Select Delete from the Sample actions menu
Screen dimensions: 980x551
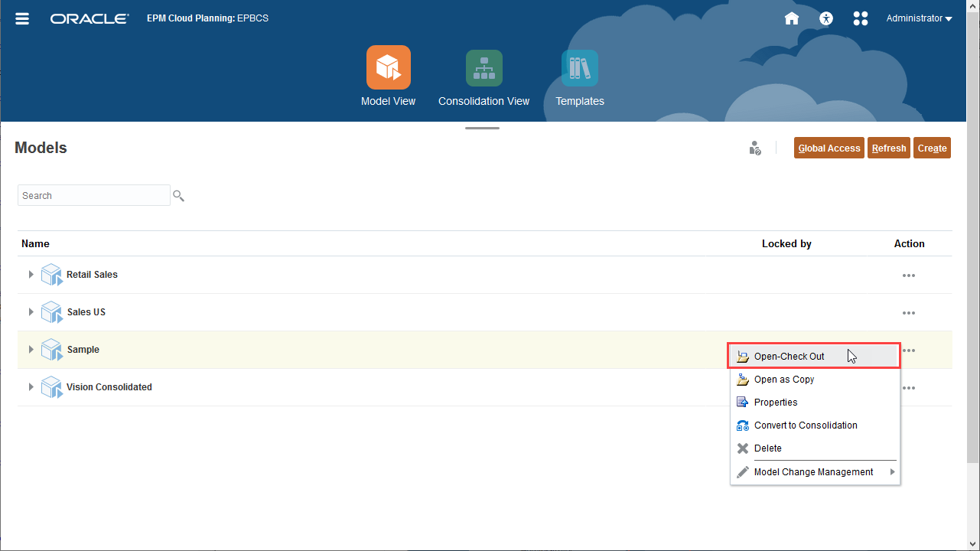click(x=768, y=448)
